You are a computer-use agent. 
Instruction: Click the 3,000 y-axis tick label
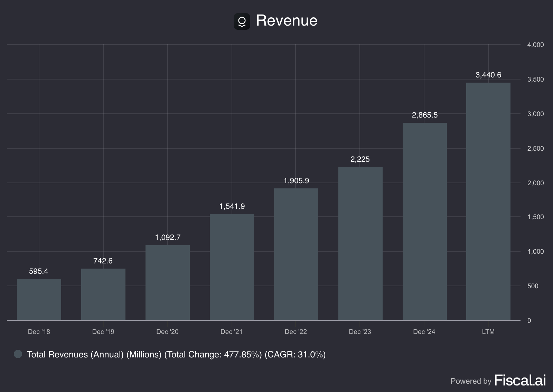[x=535, y=114]
